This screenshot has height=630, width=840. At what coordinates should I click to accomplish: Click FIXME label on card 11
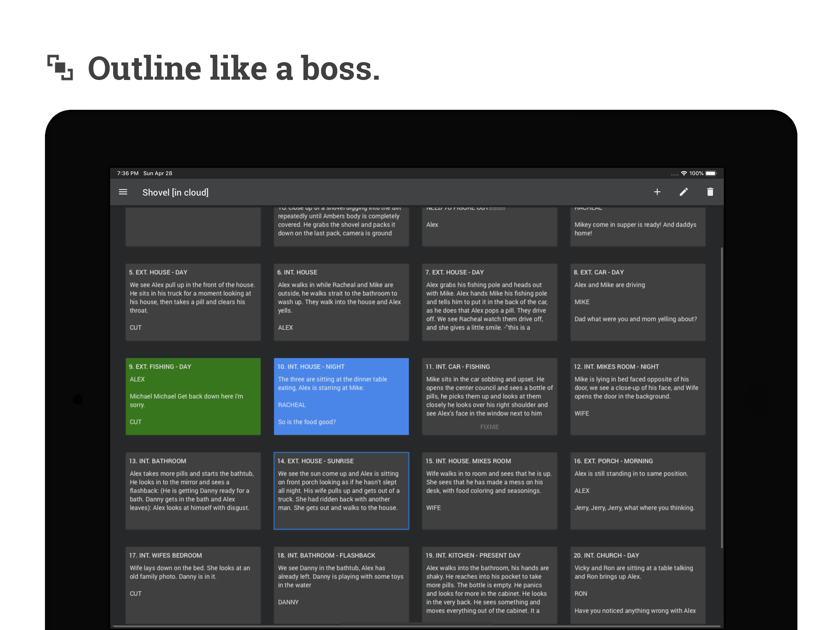tap(489, 427)
